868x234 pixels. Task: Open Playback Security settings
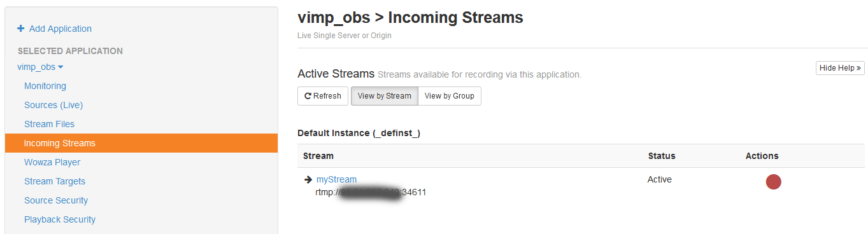coord(60,219)
